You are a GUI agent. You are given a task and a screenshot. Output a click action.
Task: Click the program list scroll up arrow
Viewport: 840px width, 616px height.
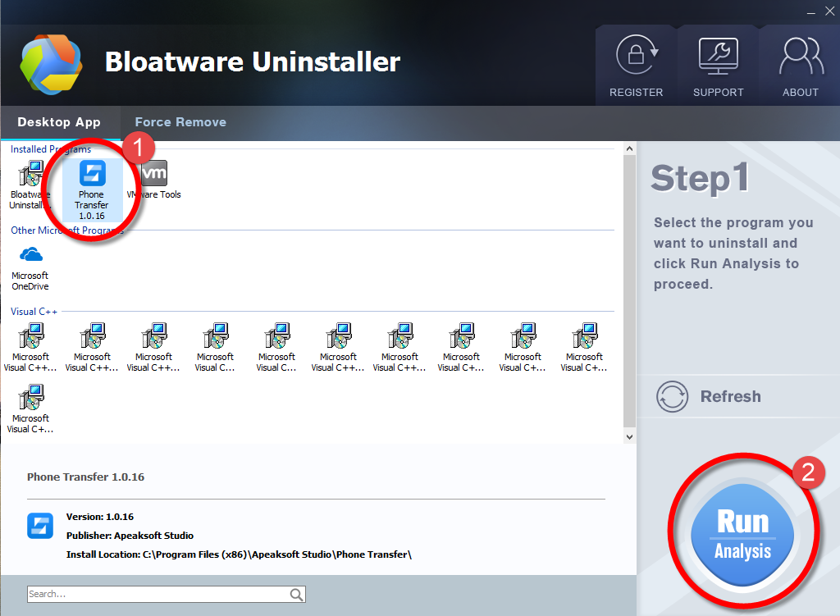(629, 149)
